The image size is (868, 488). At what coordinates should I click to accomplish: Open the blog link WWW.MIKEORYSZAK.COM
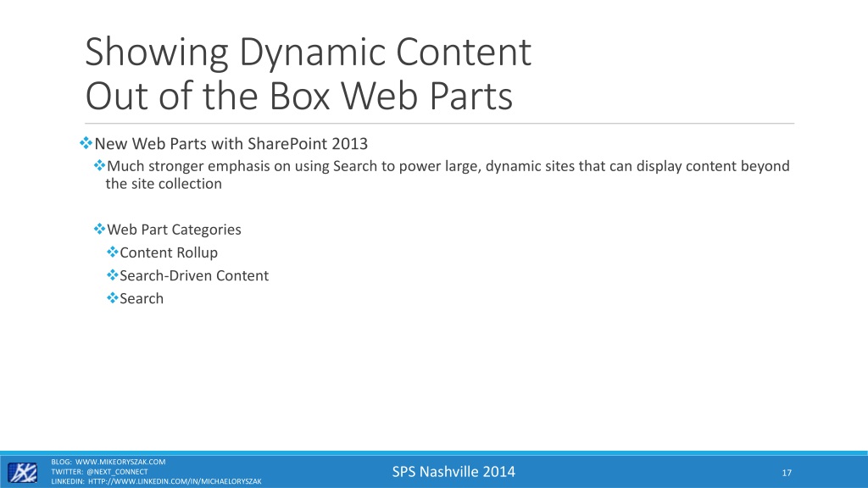120,462
